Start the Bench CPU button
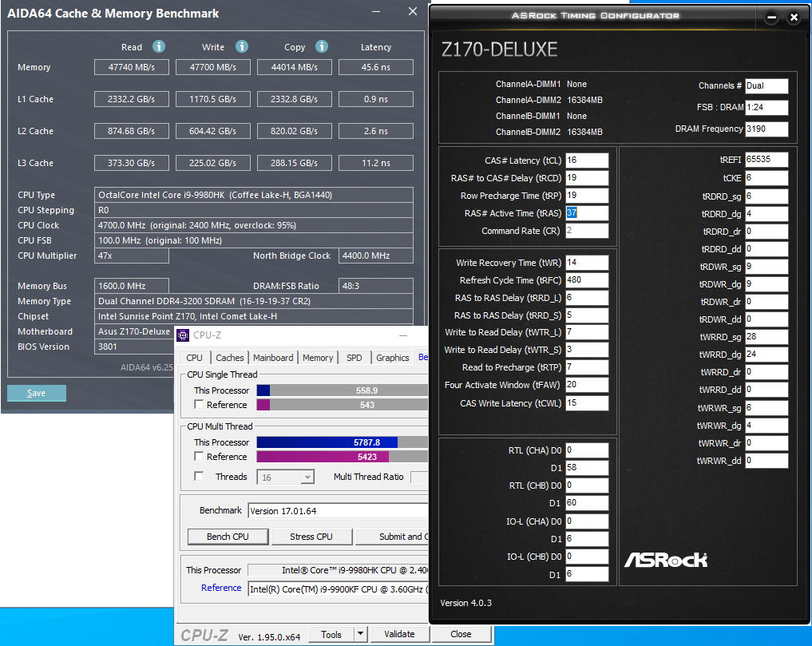812x646 pixels. pos(228,537)
